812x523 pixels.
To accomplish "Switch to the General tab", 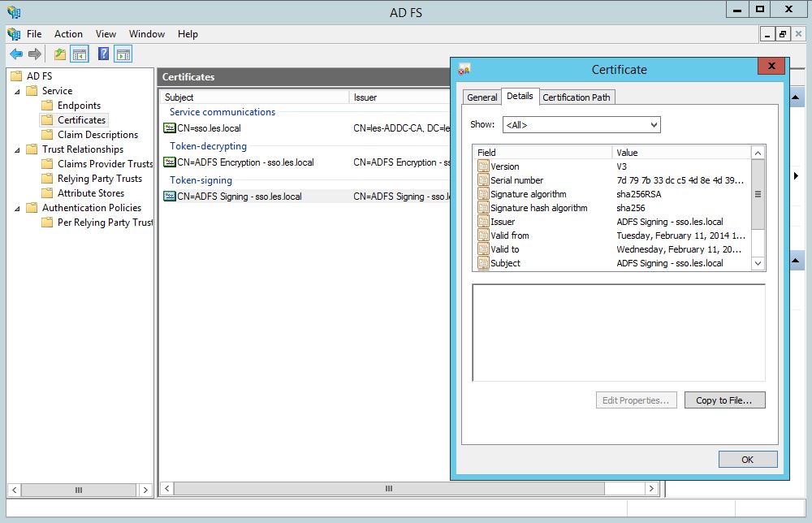I will [x=482, y=97].
